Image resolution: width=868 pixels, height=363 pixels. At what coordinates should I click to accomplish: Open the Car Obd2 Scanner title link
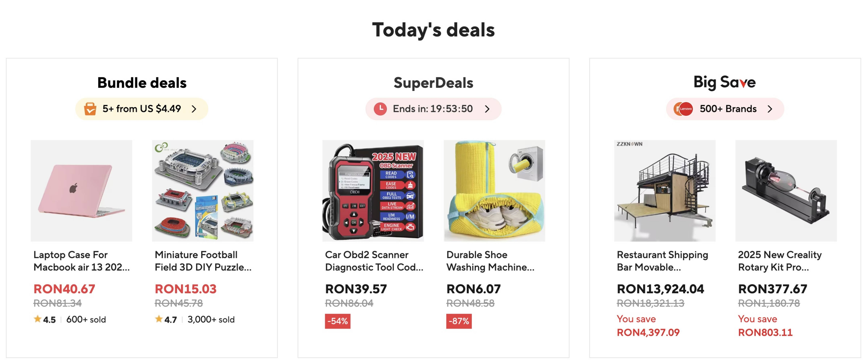[373, 261]
